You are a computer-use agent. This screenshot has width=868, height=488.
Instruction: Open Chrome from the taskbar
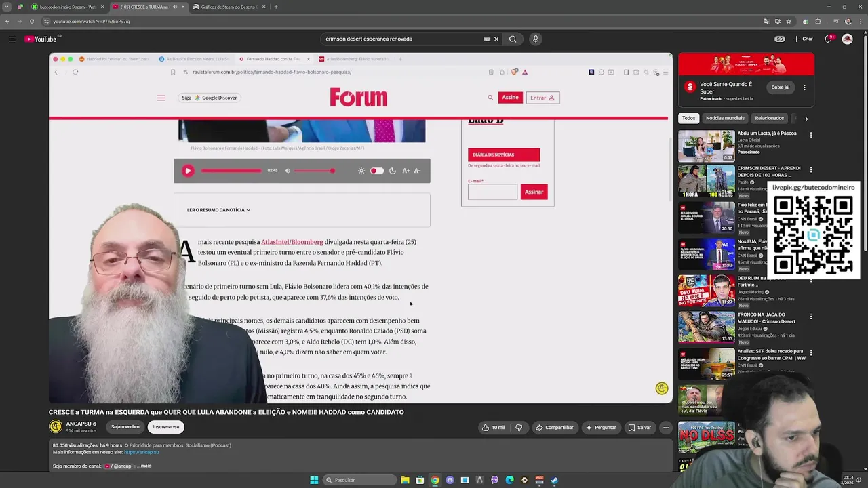pyautogui.click(x=435, y=480)
